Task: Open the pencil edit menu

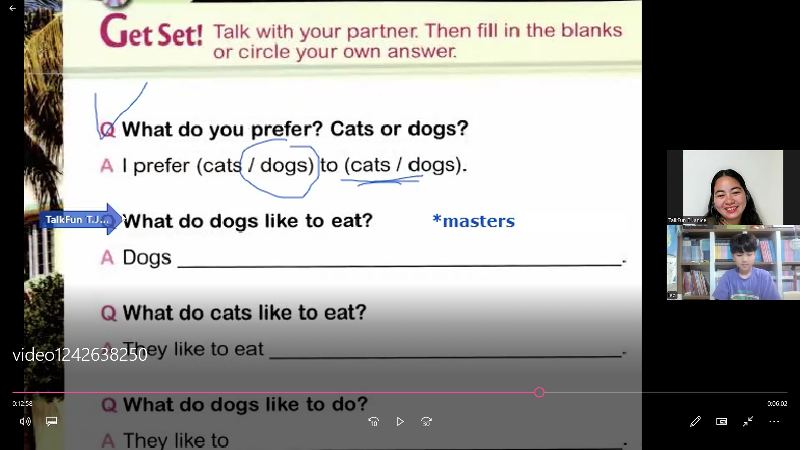Action: point(695,421)
